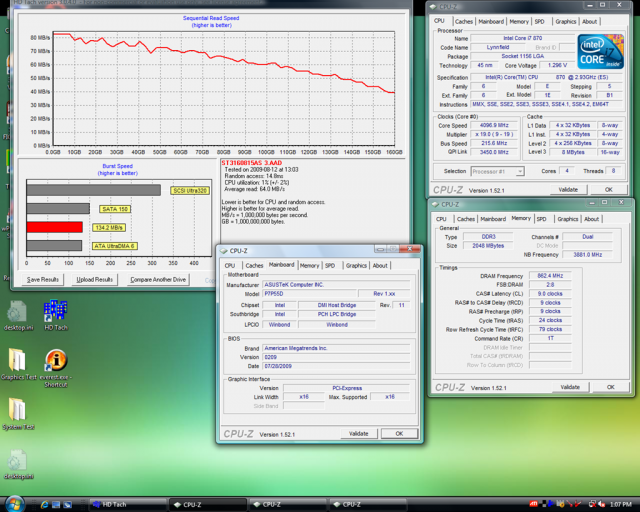Open Memory tab in CPU-Z CPU window

pyautogui.click(x=519, y=22)
